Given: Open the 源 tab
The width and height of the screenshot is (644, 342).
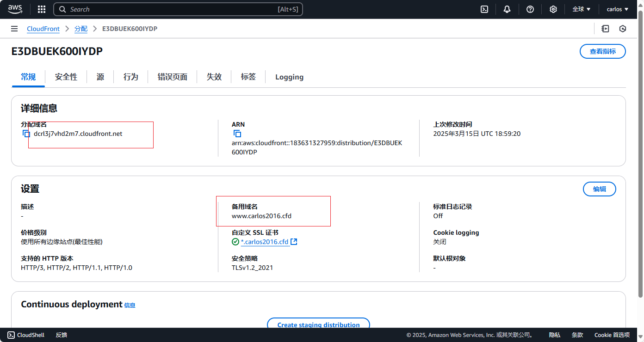Looking at the screenshot, I should [100, 77].
